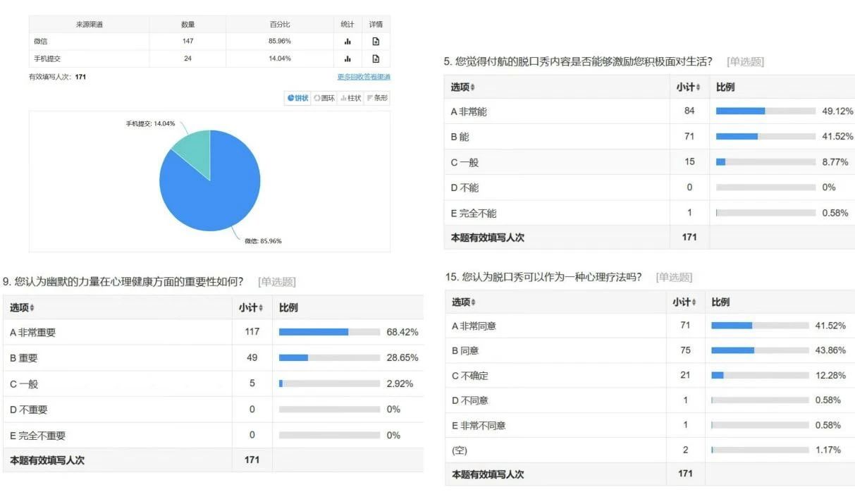Switch chart to 饼状 pie view
This screenshot has height=504, width=855.
pos(297,98)
